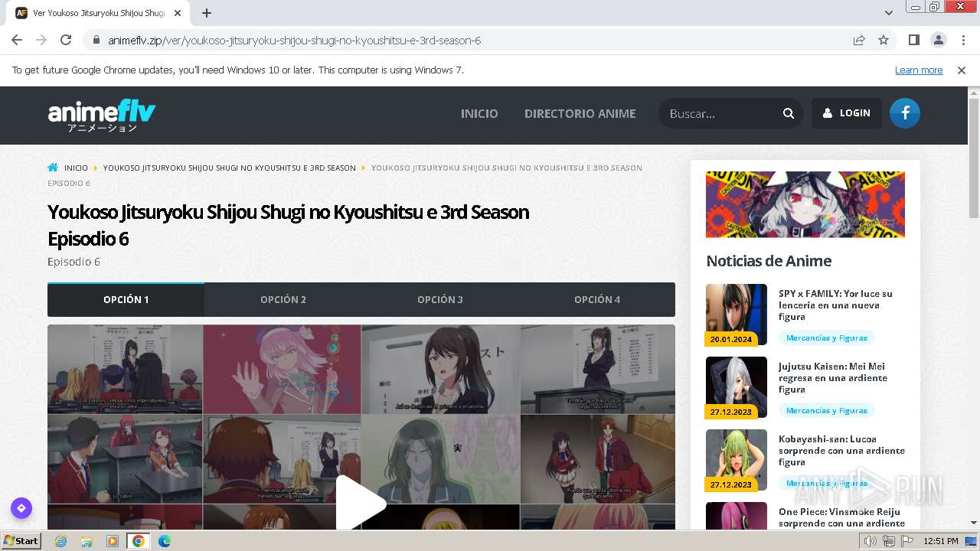Open the browser side panel icon
980x551 pixels.
coord(913,40)
